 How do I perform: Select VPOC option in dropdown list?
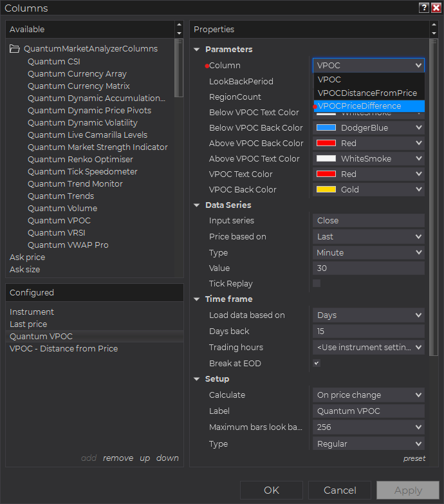[369, 80]
